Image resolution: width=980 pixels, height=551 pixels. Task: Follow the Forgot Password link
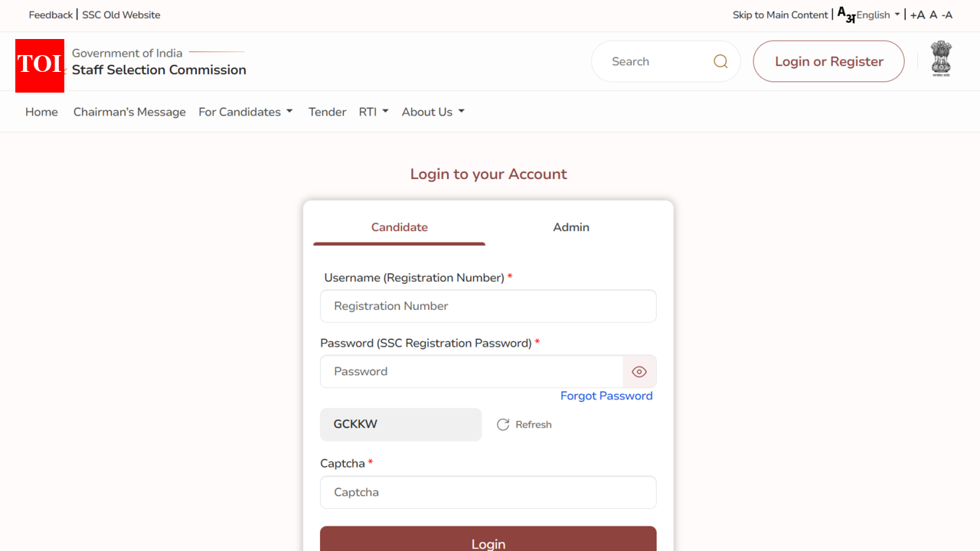606,396
